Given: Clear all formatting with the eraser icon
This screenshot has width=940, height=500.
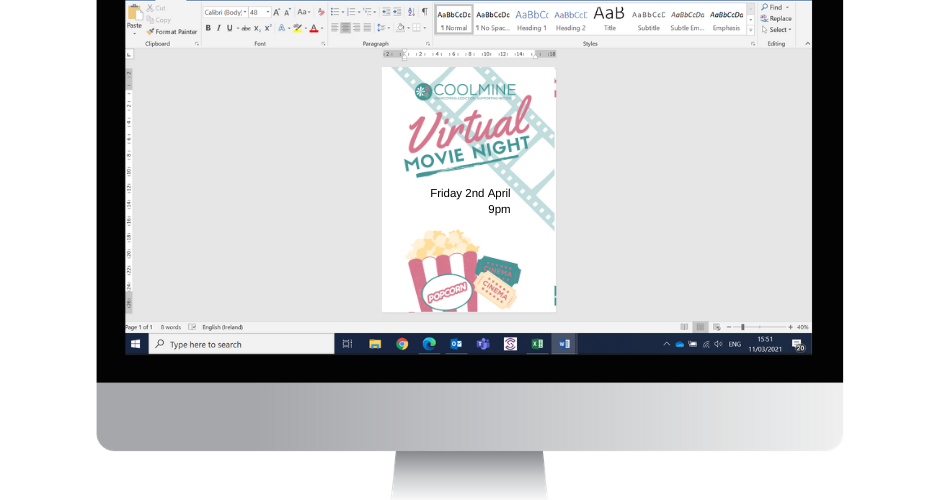Looking at the screenshot, I should click(321, 12).
